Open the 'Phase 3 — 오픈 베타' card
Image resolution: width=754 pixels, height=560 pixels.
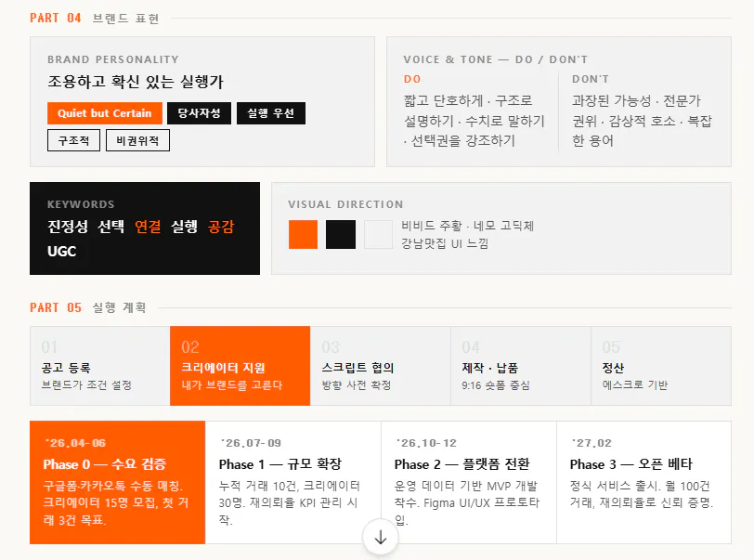tap(643, 483)
